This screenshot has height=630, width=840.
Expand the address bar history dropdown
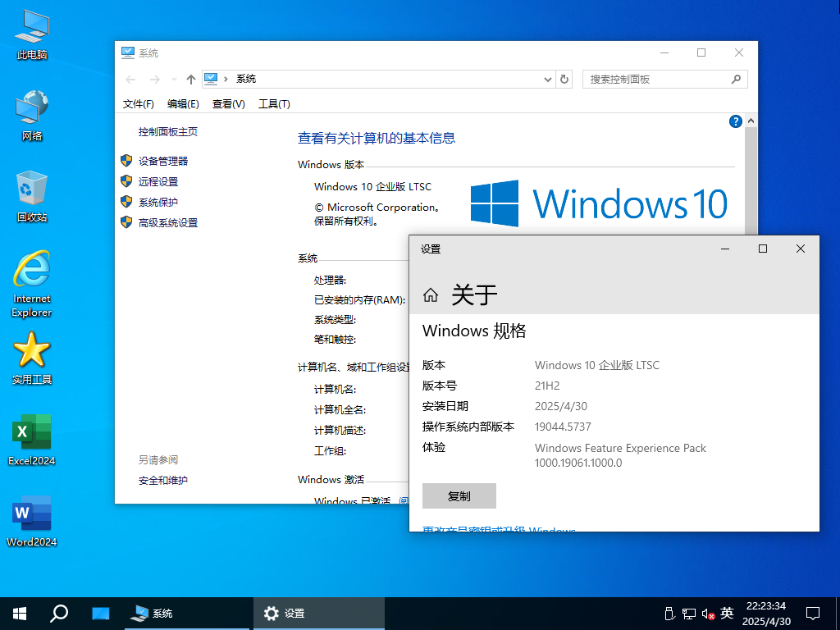tap(547, 80)
